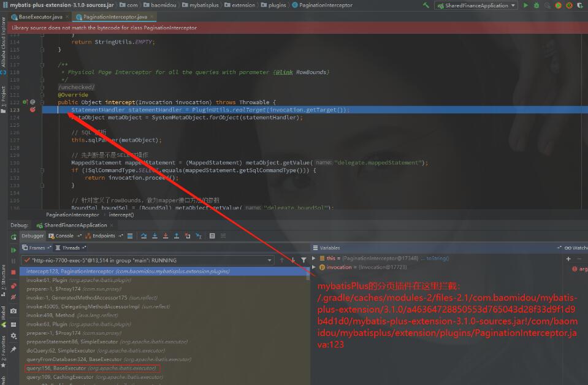This screenshot has height=385, width=588.
Task: Click the JRebel debug icon in top toolbar
Action: pos(569,6)
